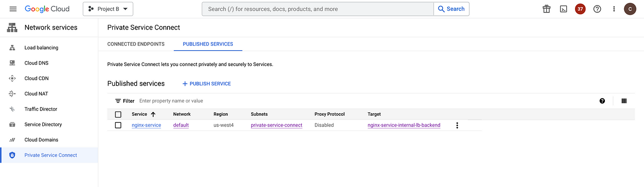Open the account avatar labeled C

tap(630, 9)
